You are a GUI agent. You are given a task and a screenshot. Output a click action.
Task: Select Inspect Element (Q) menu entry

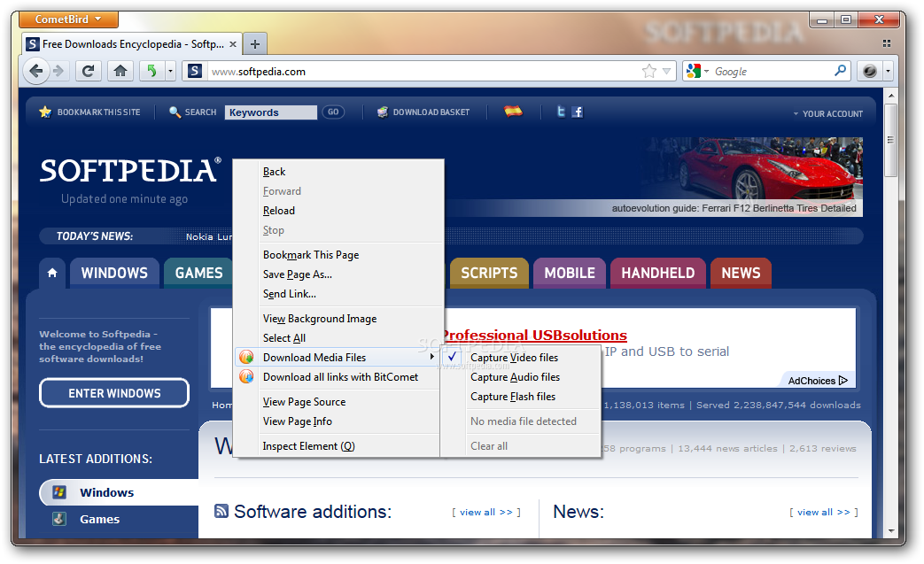point(338,446)
